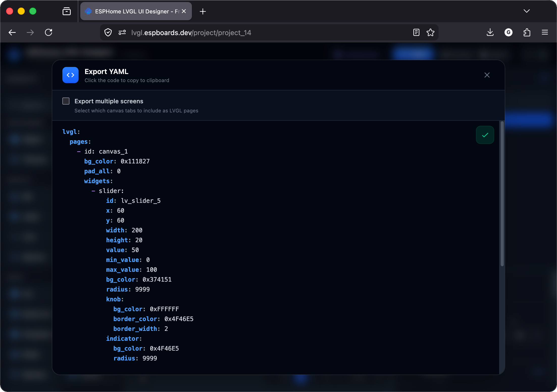Click the macOS yellow minimize button

(x=21, y=11)
